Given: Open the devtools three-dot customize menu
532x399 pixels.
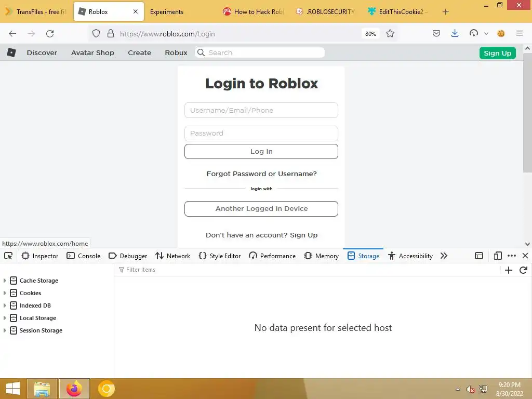Looking at the screenshot, I should point(512,256).
